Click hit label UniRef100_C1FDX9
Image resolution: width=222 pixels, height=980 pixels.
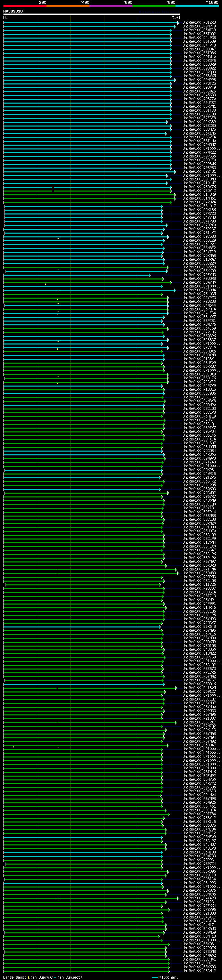[x=199, y=194]
